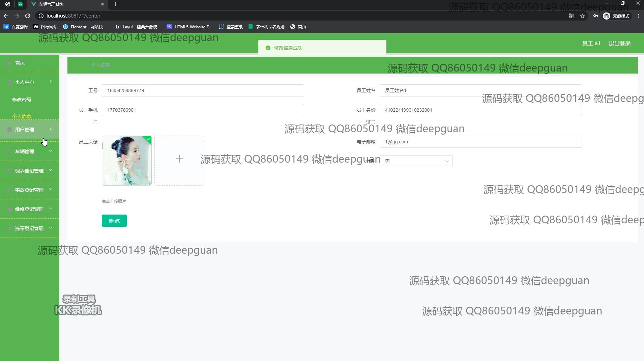Click the green 修改 submit button

pyautogui.click(x=114, y=221)
